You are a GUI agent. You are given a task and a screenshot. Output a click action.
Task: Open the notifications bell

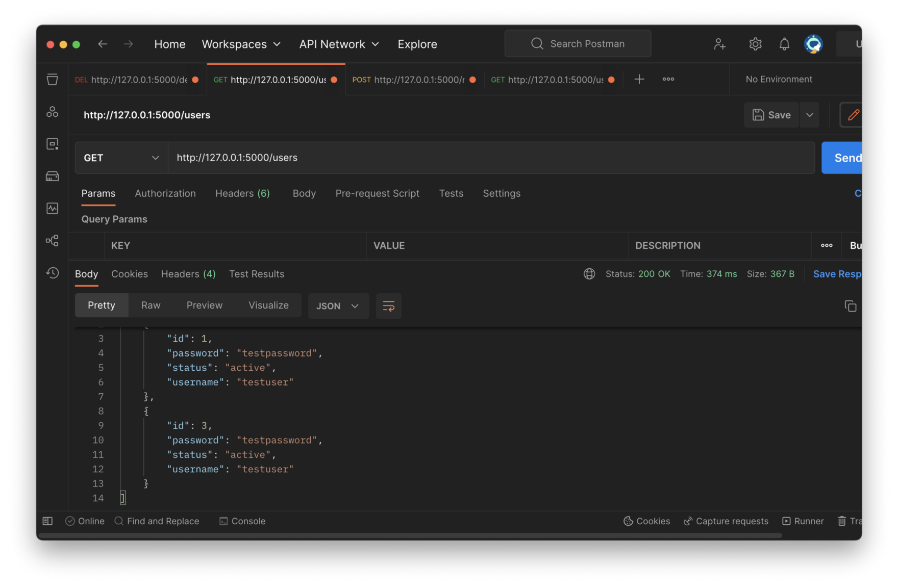[784, 44]
